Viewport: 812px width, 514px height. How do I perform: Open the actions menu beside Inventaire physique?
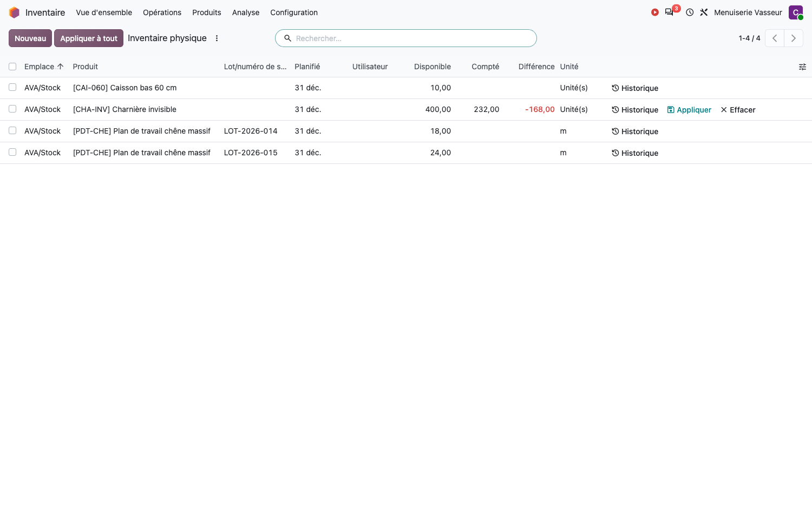pyautogui.click(x=217, y=38)
